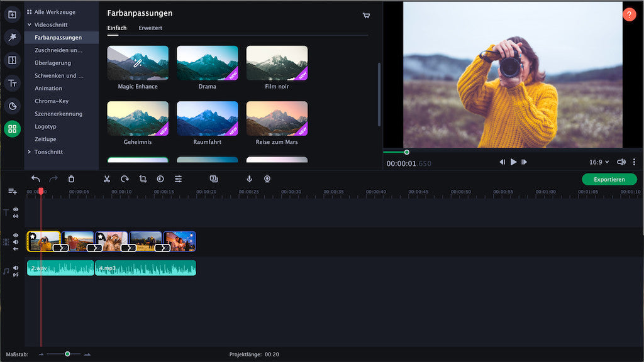Mute the audio track with 2.wav

click(16, 268)
